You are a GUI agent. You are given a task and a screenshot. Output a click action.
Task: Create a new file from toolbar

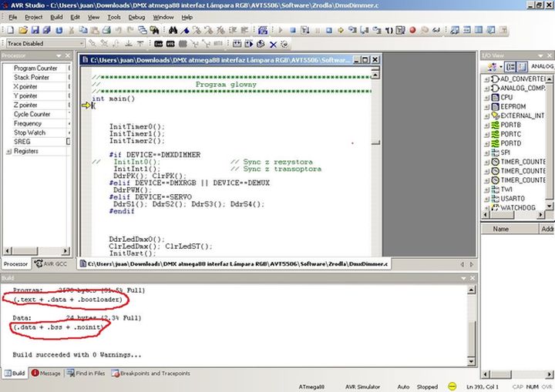[10, 31]
